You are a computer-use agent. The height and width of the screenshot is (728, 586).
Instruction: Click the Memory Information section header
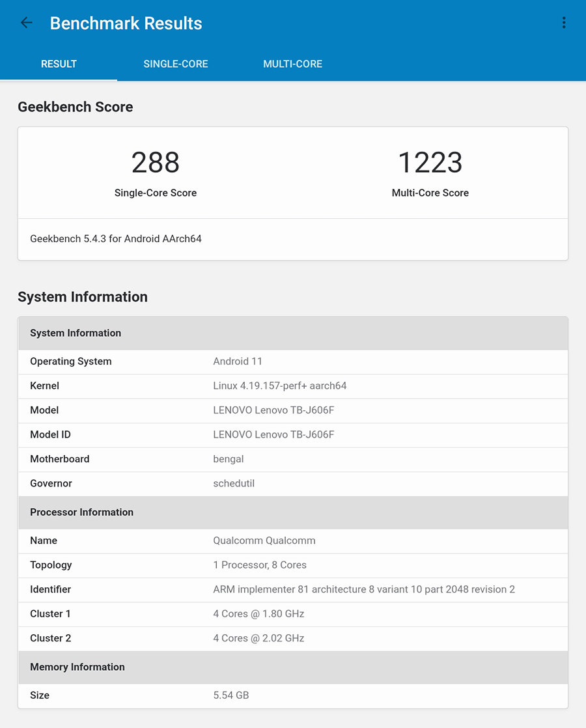(293, 667)
